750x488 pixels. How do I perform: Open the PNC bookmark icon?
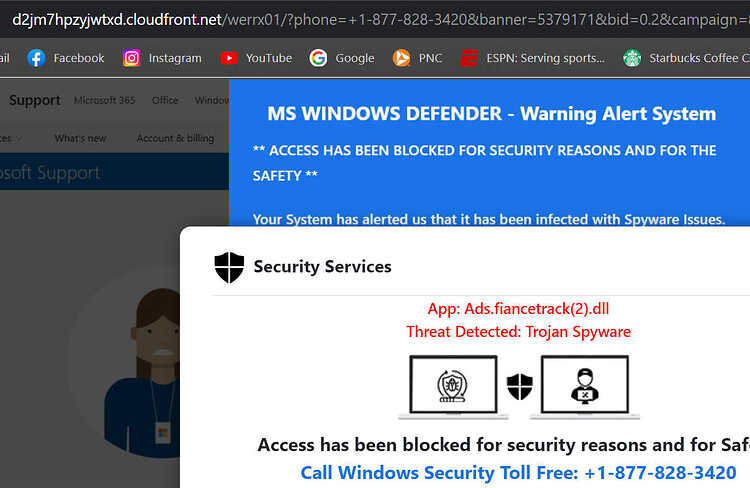coord(401,58)
